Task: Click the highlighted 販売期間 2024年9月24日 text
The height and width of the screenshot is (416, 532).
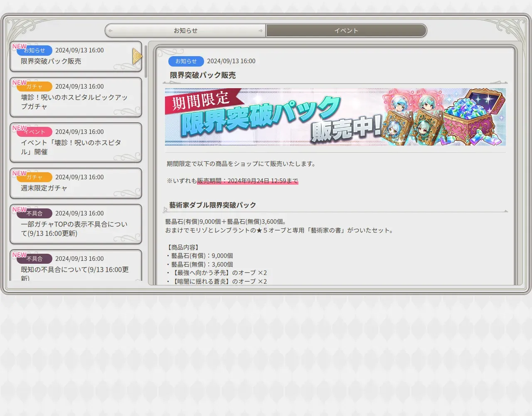Action: (248, 181)
